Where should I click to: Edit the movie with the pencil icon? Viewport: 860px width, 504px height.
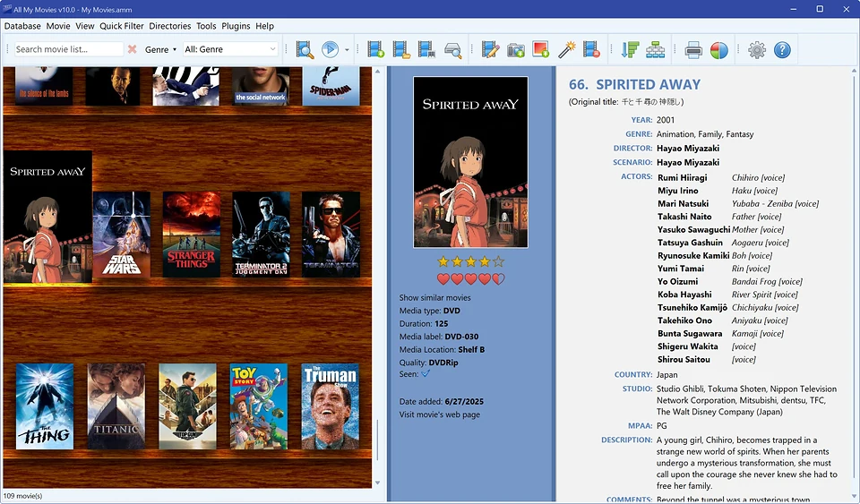[490, 49]
